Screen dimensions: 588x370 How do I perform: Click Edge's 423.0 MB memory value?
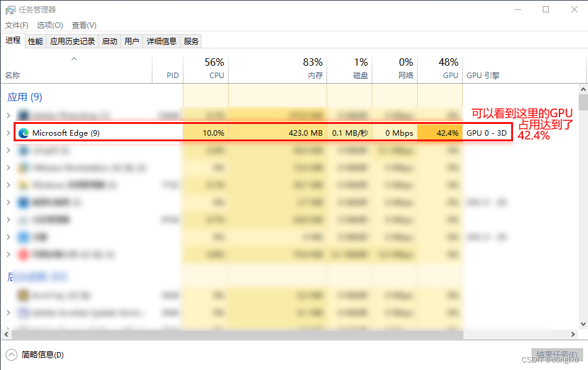click(305, 133)
